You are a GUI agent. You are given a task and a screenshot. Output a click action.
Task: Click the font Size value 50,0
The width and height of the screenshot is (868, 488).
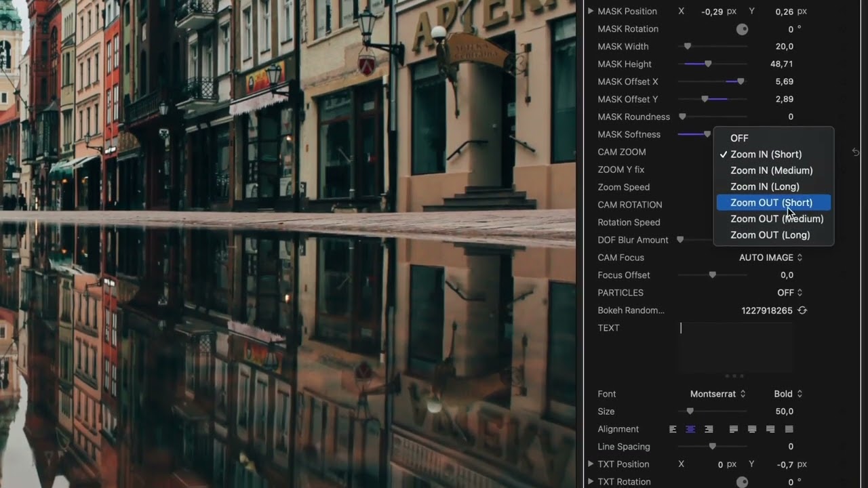click(x=785, y=411)
